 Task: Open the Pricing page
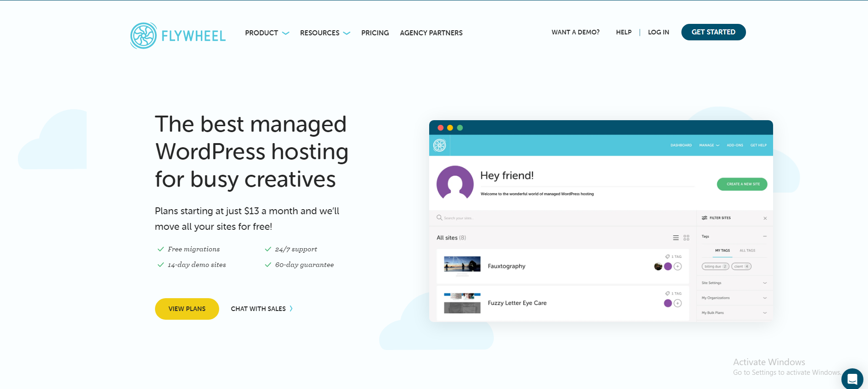pyautogui.click(x=375, y=33)
